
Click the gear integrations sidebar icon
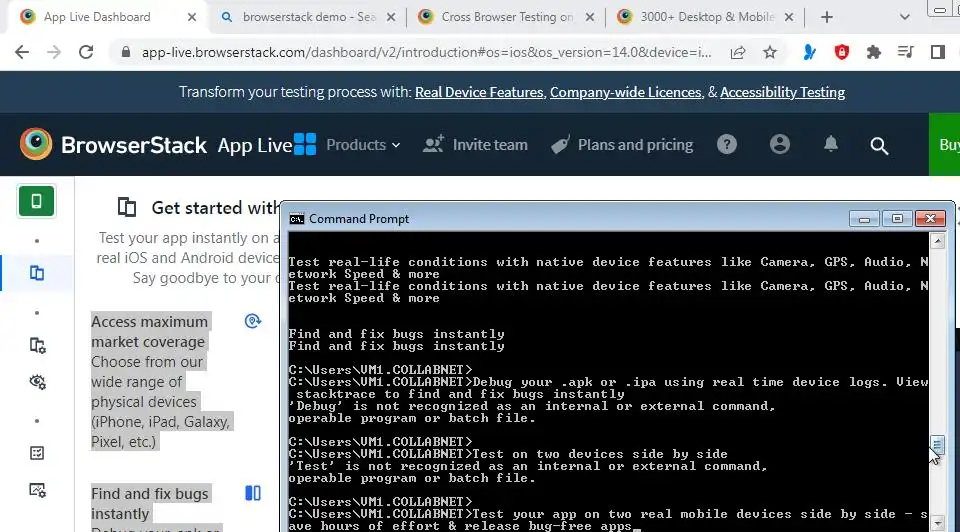37,382
